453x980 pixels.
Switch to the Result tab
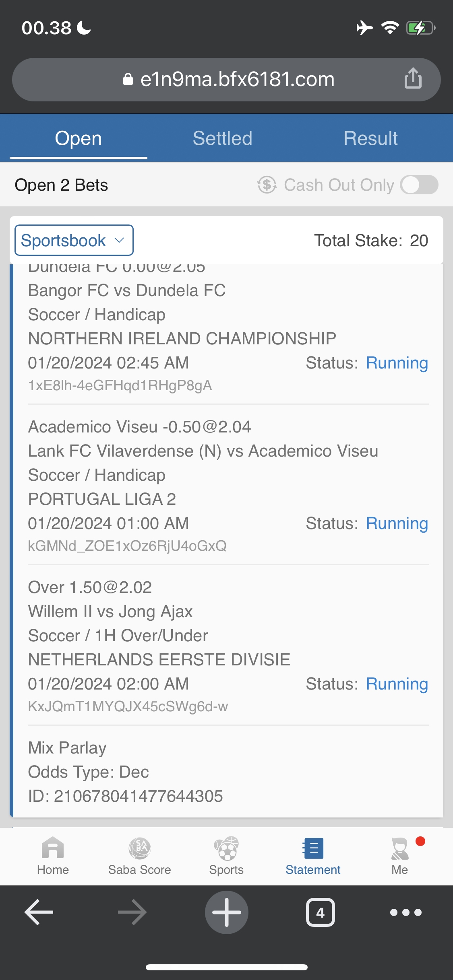pos(370,138)
